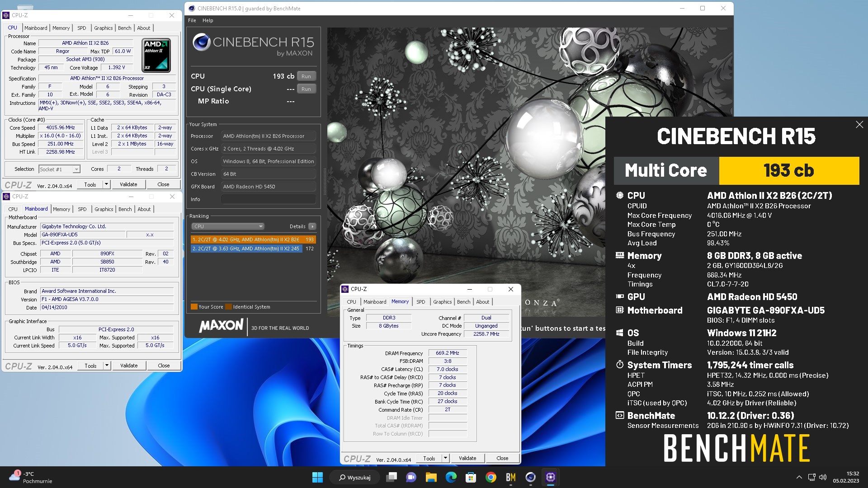Switch to Bench tab in Memory CPU-Z window
868x488 pixels.
[464, 302]
